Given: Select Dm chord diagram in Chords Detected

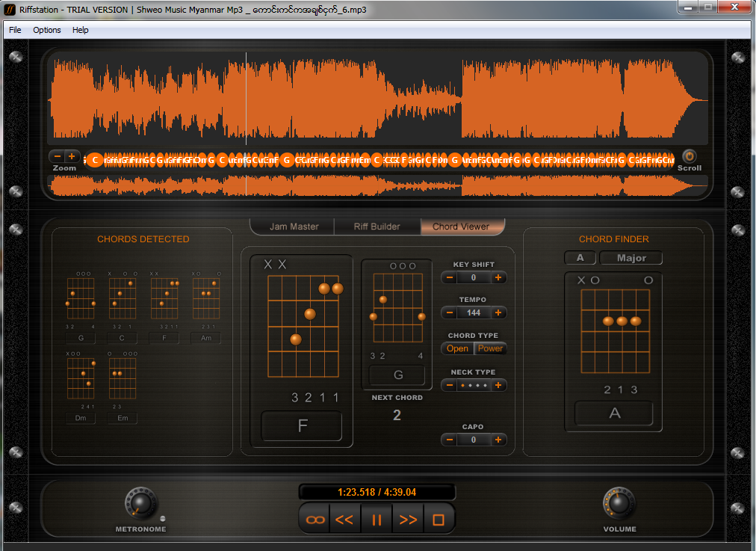Looking at the screenshot, I should point(81,379).
